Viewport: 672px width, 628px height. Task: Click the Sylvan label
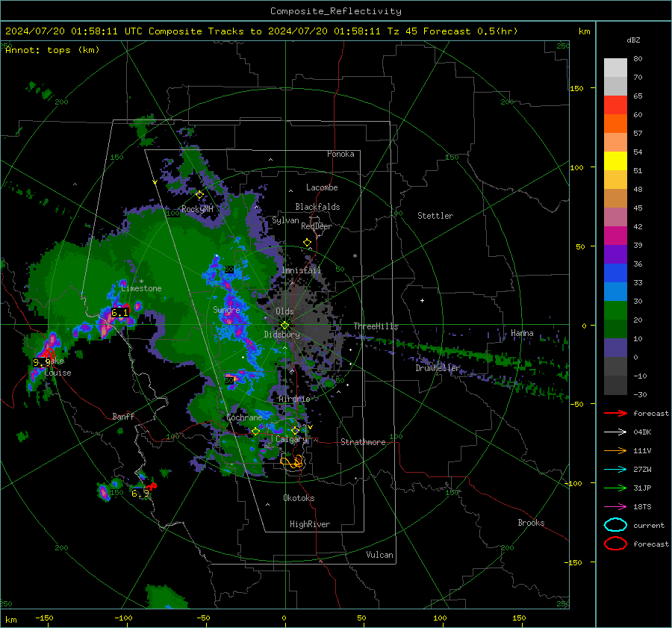click(285, 220)
